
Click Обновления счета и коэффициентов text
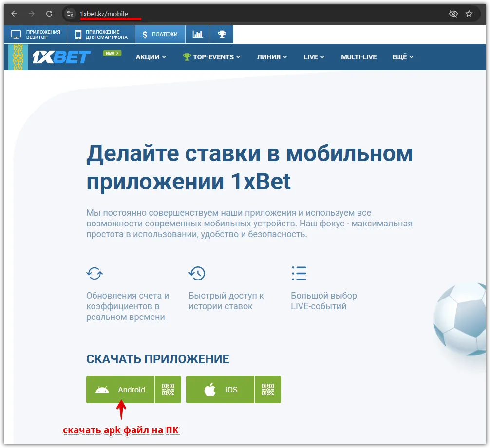tap(128, 306)
